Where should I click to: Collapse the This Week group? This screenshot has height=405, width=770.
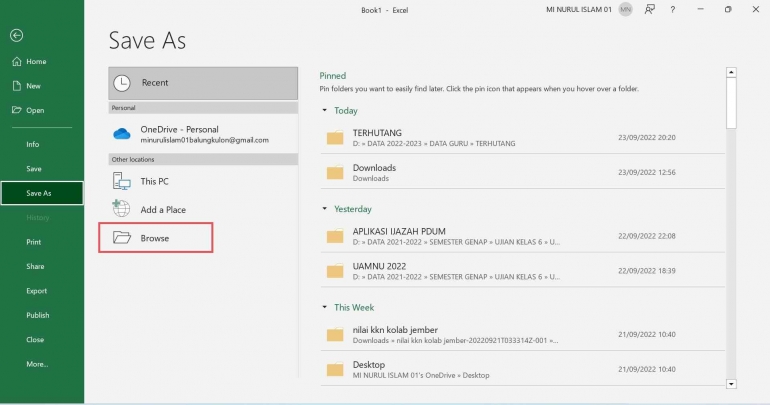(x=324, y=307)
